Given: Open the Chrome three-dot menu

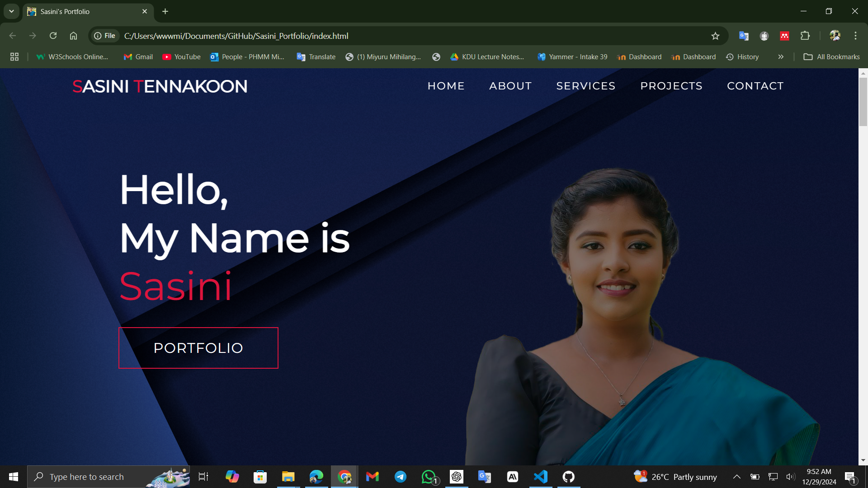Looking at the screenshot, I should coord(855,36).
